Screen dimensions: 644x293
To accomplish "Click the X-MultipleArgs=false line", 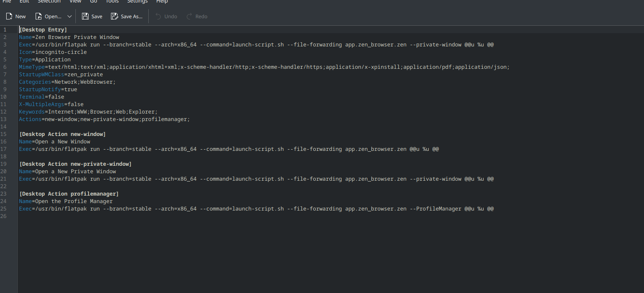I will pyautogui.click(x=51, y=104).
